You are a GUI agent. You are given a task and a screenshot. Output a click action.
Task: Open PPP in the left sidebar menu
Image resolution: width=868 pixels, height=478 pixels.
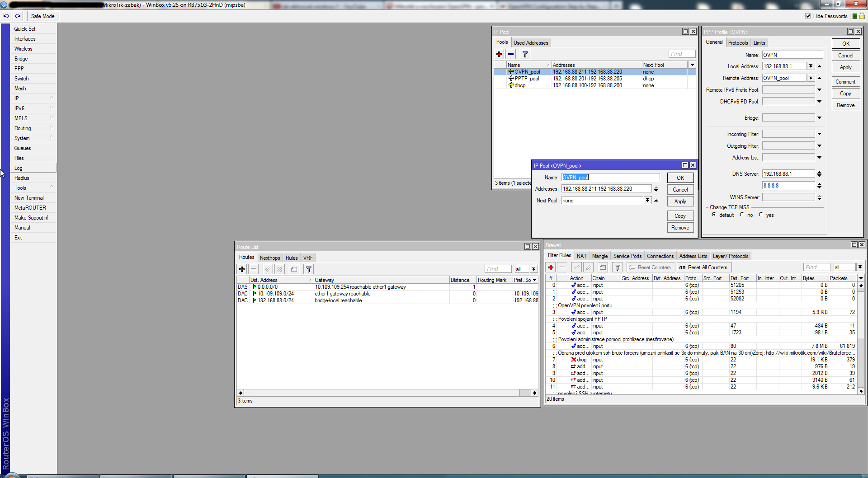click(x=19, y=69)
